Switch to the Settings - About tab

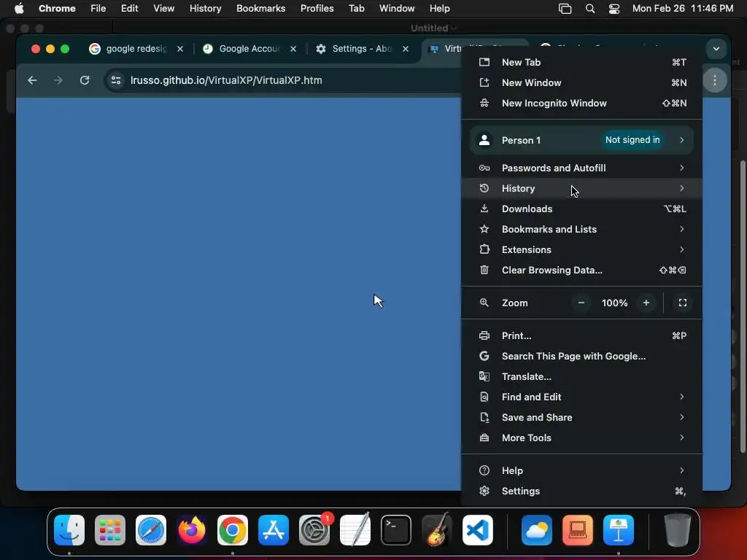[362, 49]
